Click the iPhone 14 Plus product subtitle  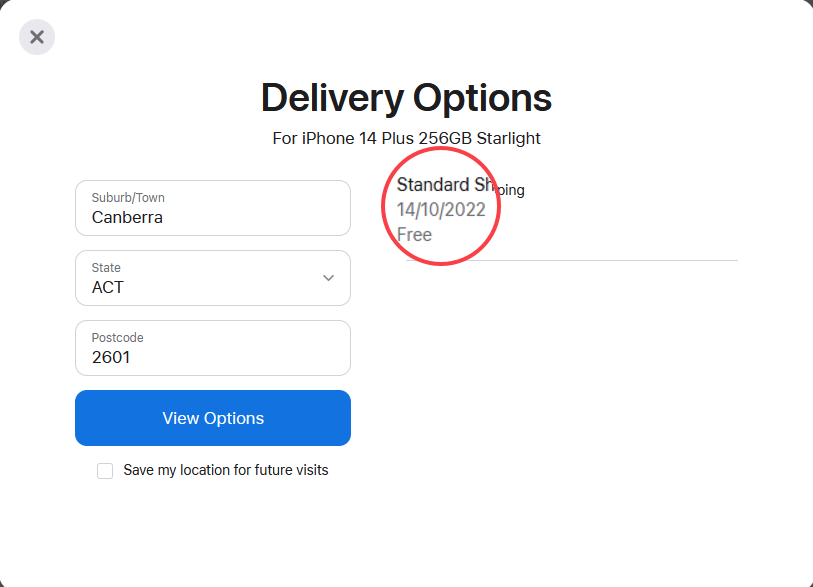tap(406, 138)
